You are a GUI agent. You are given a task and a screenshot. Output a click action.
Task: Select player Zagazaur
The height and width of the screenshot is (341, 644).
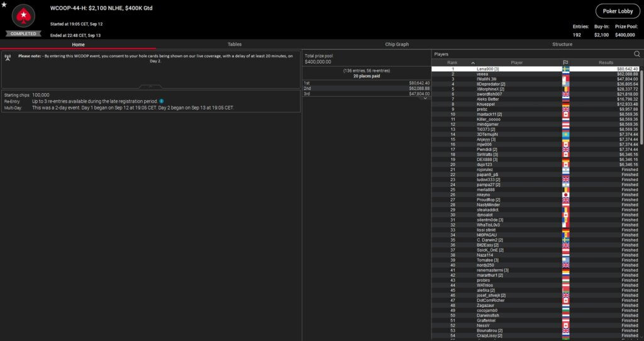point(536,306)
